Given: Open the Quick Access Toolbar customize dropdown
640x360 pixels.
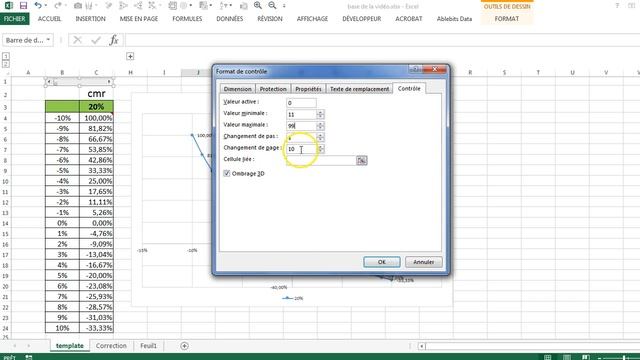Looking at the screenshot, I should (x=284, y=6).
